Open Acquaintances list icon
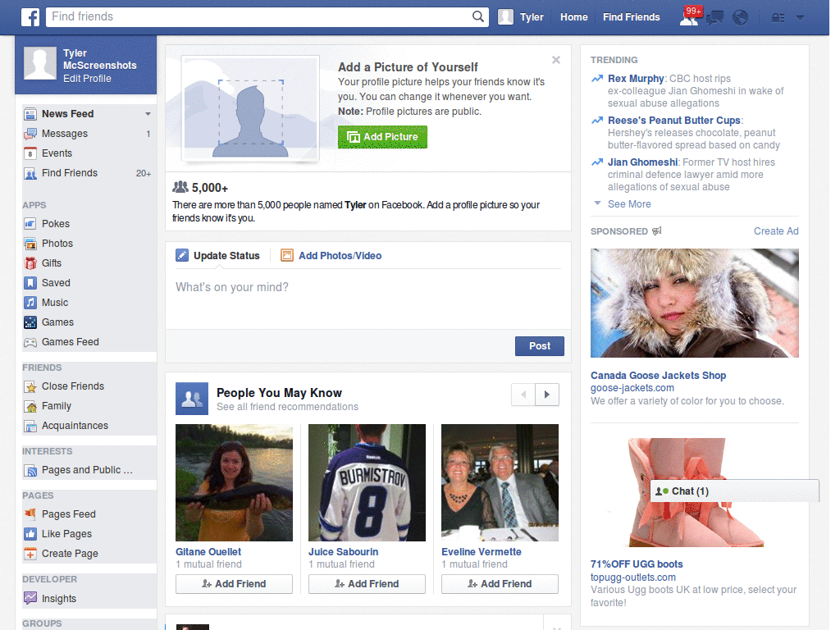Viewport: 840px width, 630px height. [x=30, y=427]
